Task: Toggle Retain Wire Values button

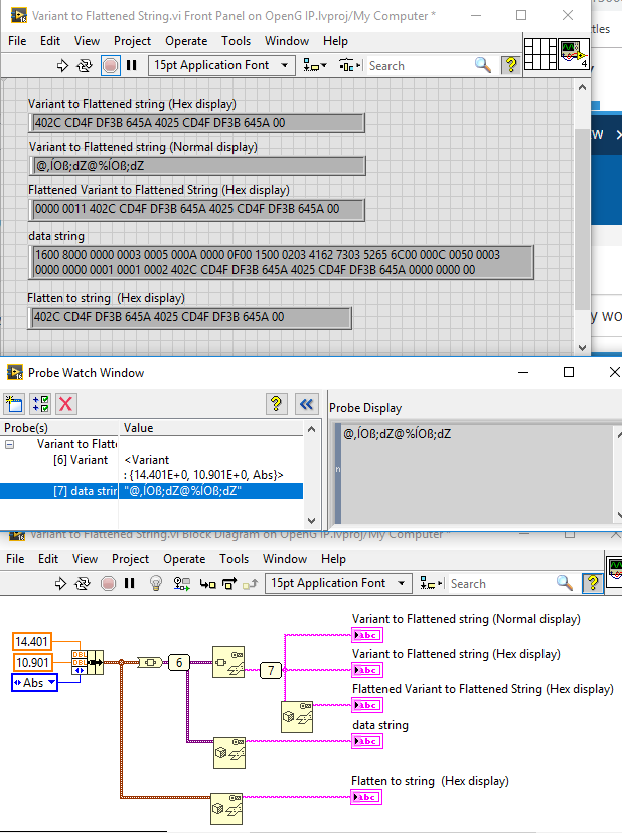Action: click(x=182, y=584)
